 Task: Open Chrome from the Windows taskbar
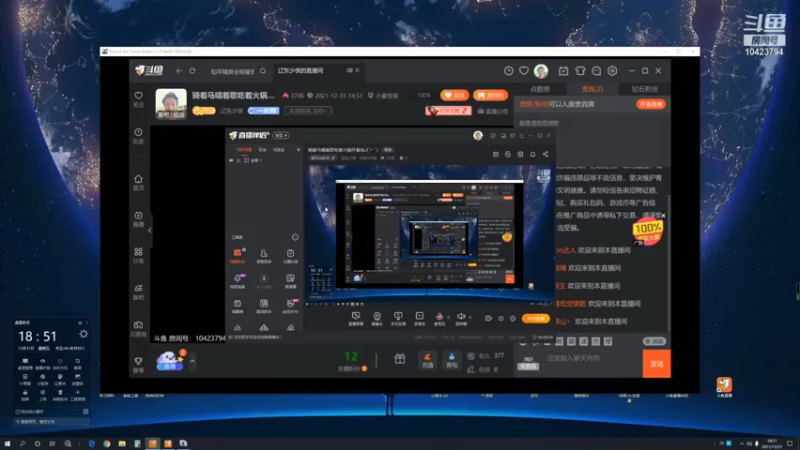(x=107, y=444)
